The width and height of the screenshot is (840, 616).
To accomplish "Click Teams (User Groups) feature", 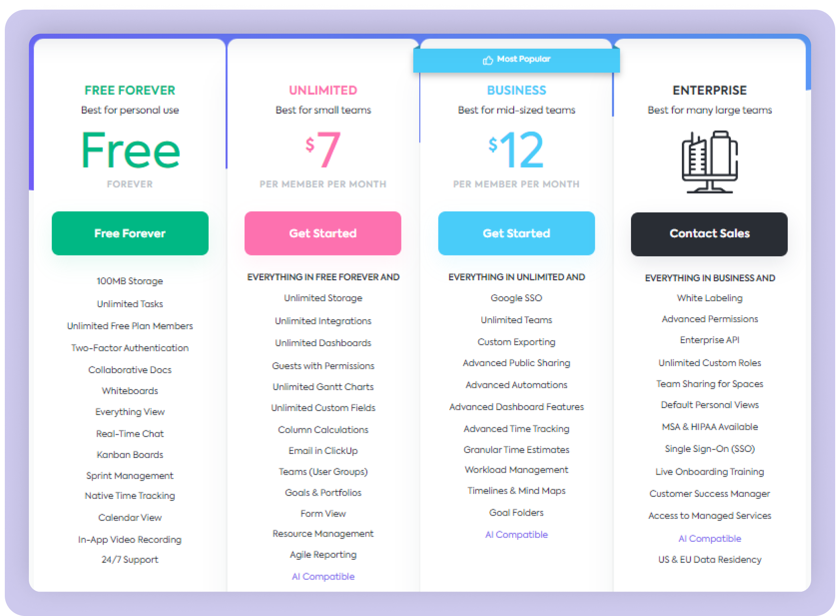I will 323,472.
